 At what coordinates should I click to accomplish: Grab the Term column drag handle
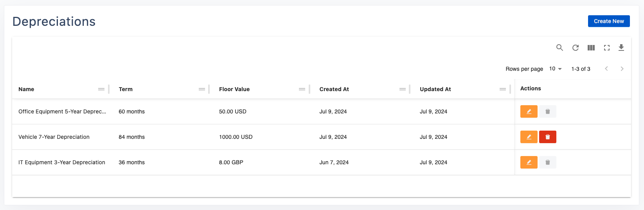coord(202,89)
